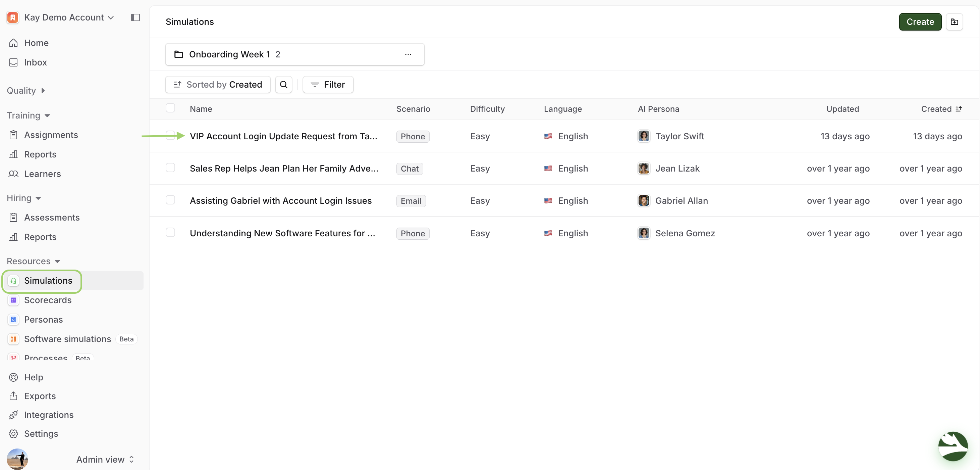Toggle the select-all header checkbox
Image resolution: width=980 pixels, height=470 pixels.
point(170,108)
